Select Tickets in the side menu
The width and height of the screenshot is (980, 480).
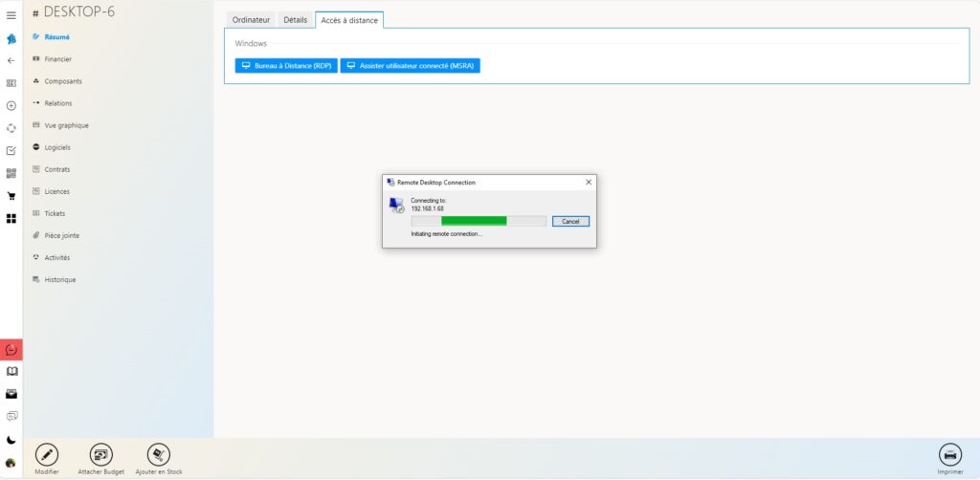coord(55,213)
